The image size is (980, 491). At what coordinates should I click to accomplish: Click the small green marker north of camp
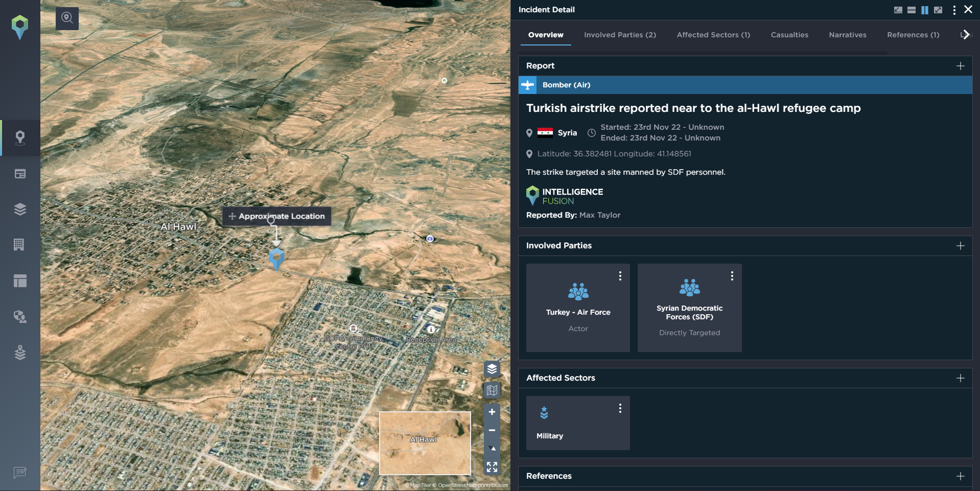tap(444, 81)
